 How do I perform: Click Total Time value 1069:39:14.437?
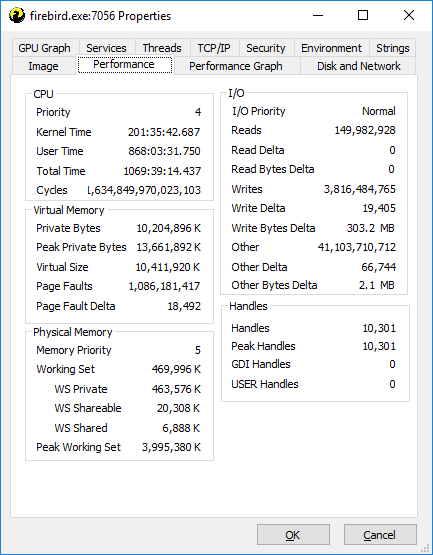(162, 171)
